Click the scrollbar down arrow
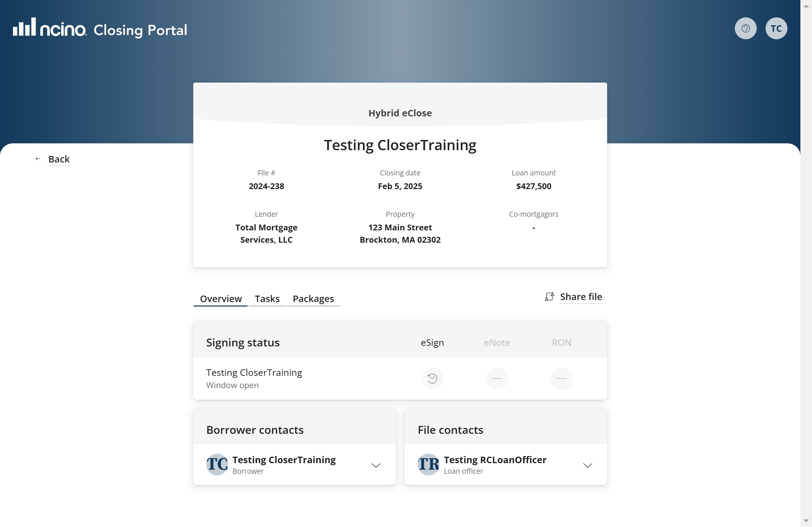This screenshot has height=527, width=812. pos(806,521)
